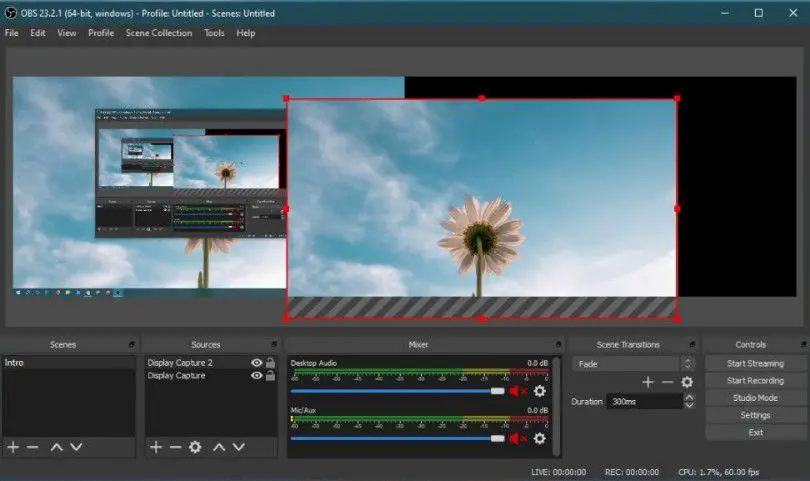Open transition properties gear in Scene Transitions

(687, 382)
